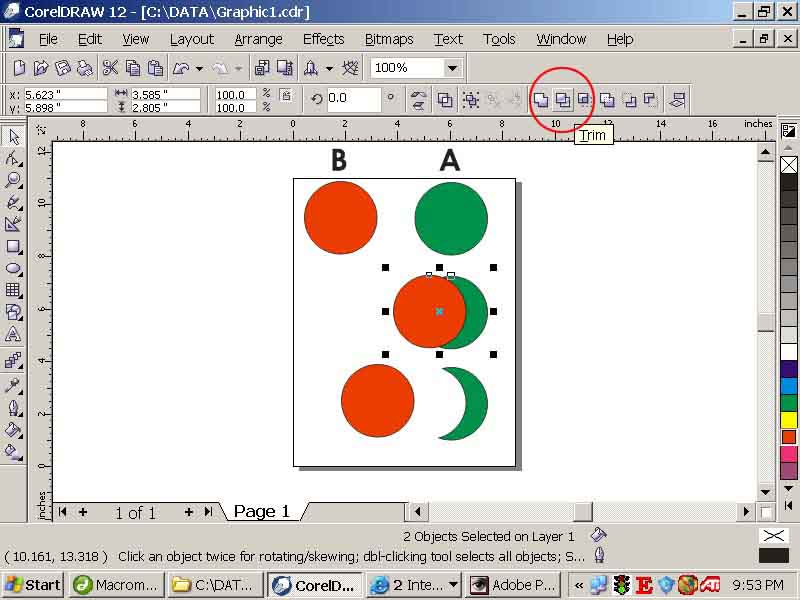Toggle the nonproportional scaling lock
The height and width of the screenshot is (600, 800).
(x=286, y=95)
